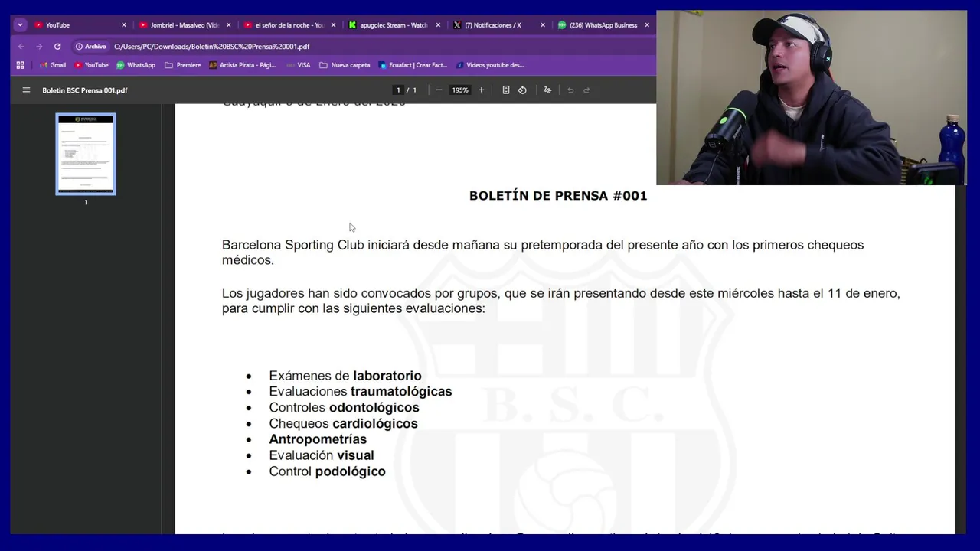Click the Barcelona Sporting Club paragraph text

(543, 253)
